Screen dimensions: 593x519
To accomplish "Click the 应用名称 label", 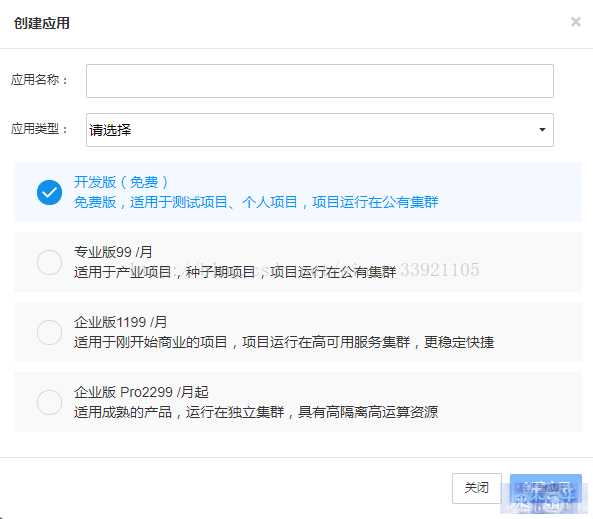I will (x=39, y=80).
